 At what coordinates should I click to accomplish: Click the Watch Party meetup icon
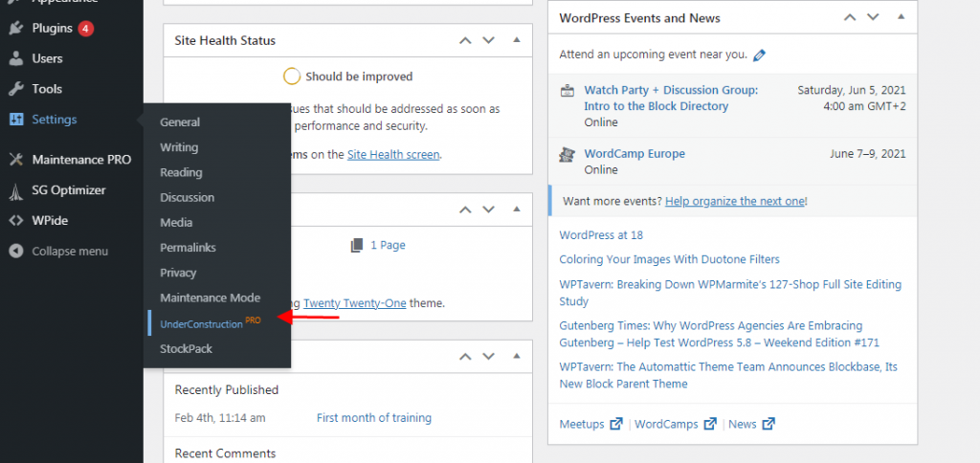point(567,91)
